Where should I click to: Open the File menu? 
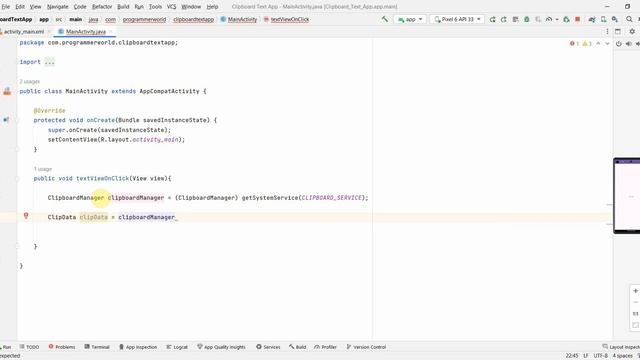point(5,7)
